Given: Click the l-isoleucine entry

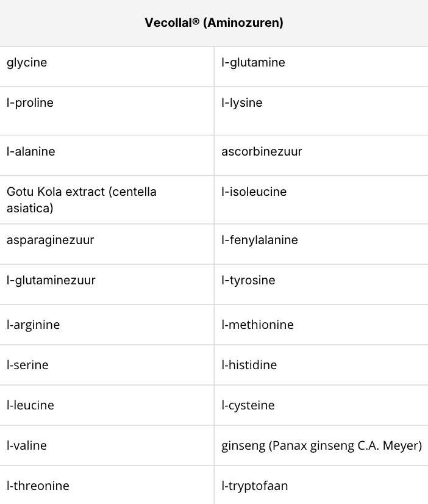Looking at the screenshot, I should (x=254, y=192).
